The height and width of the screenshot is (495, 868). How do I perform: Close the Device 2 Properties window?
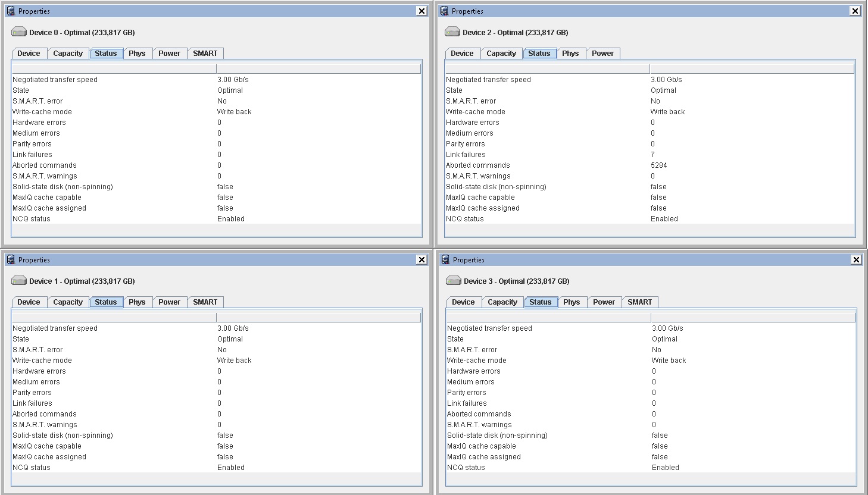click(x=855, y=11)
